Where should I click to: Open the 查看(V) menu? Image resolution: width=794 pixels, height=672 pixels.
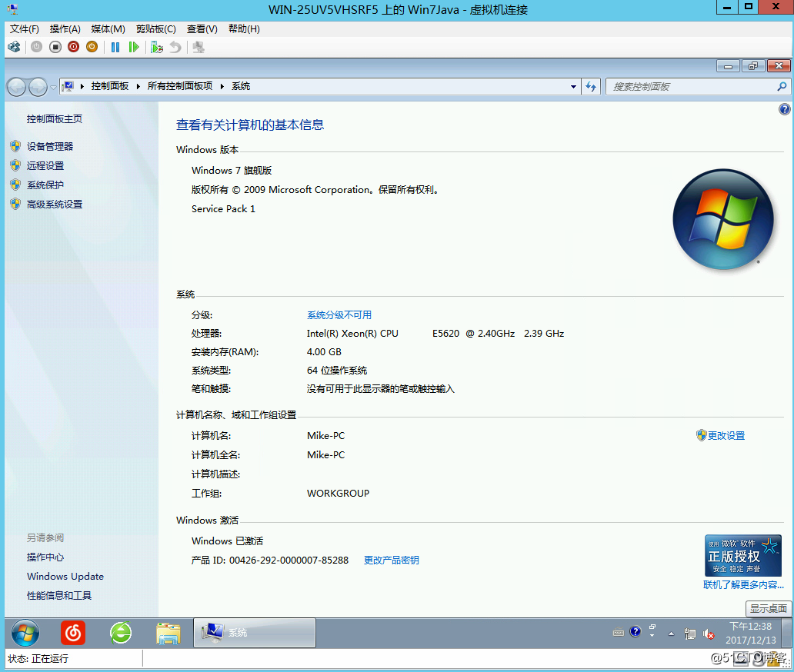202,29
